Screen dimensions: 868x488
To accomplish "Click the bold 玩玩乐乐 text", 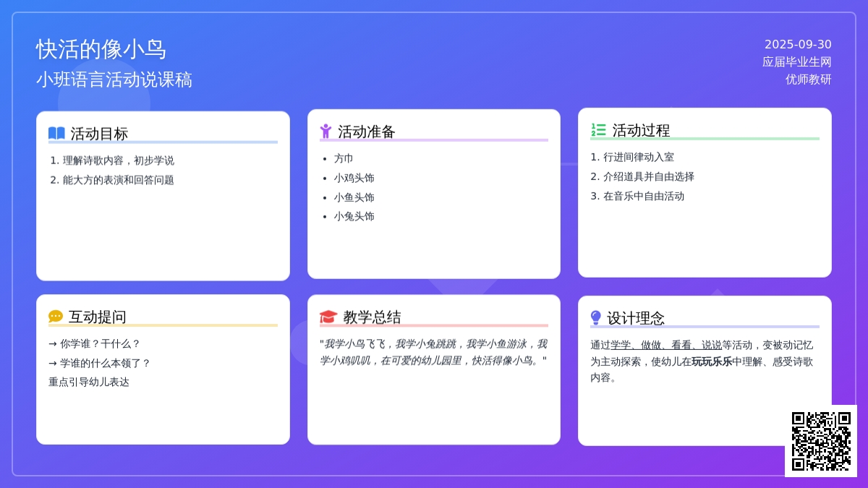I will 712,361.
